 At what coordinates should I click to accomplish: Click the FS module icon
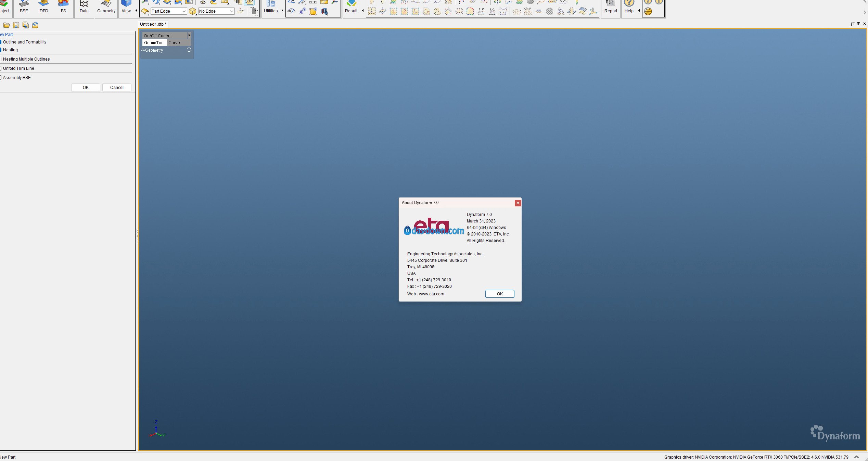(63, 7)
